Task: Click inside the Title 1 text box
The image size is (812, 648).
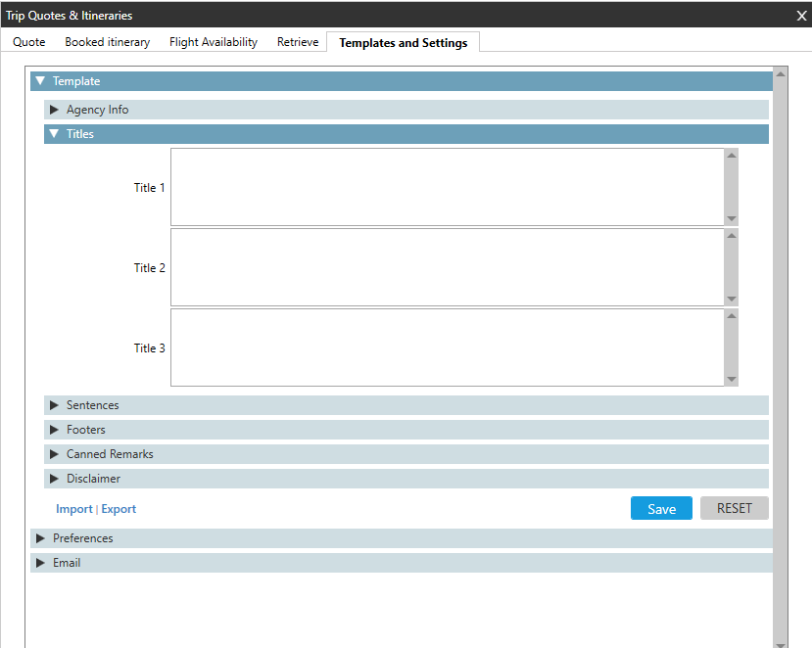Action: point(447,187)
